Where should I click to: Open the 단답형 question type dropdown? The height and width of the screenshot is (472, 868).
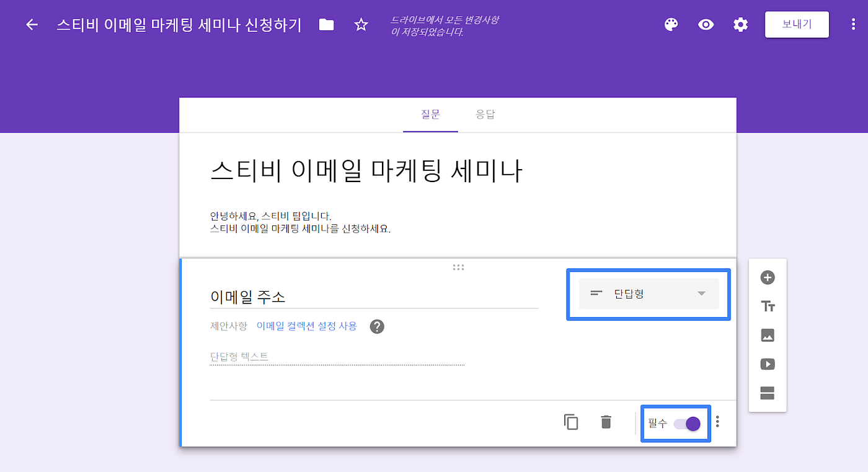(x=649, y=294)
